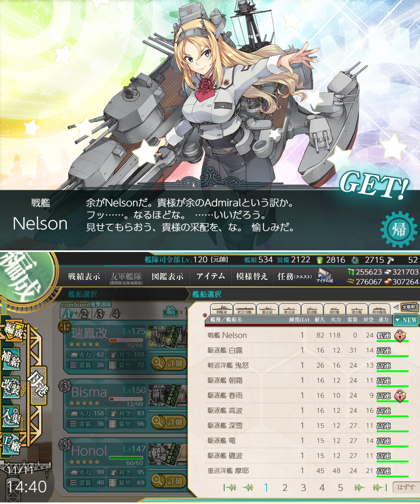Toggle the 駆逐艦 destroyer filter
The image size is (420, 504).
pos(312,310)
